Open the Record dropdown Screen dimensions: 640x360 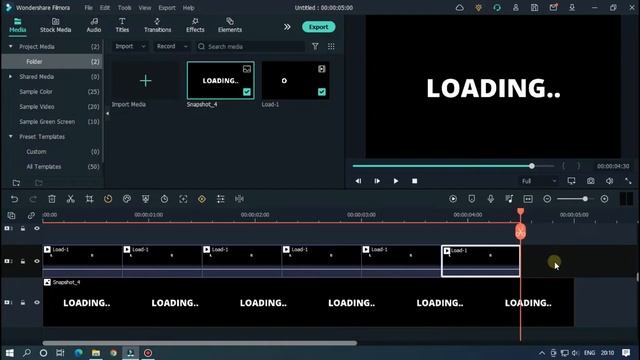point(172,47)
